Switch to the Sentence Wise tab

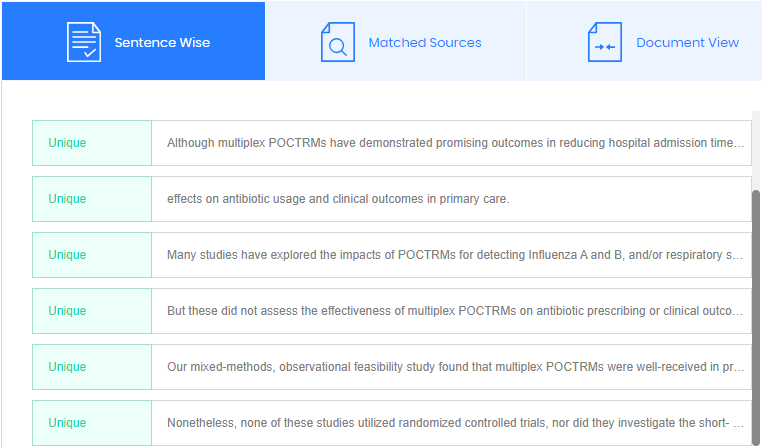[162, 43]
